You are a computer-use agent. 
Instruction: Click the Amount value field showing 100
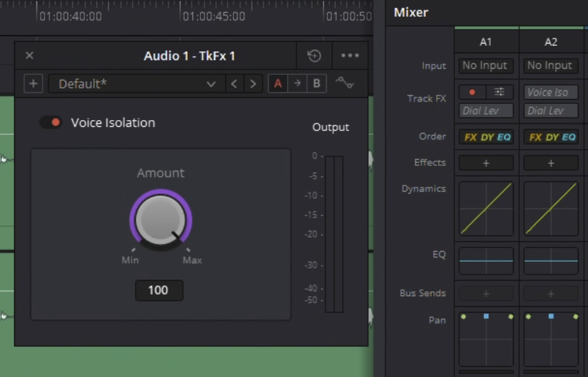[x=159, y=290]
